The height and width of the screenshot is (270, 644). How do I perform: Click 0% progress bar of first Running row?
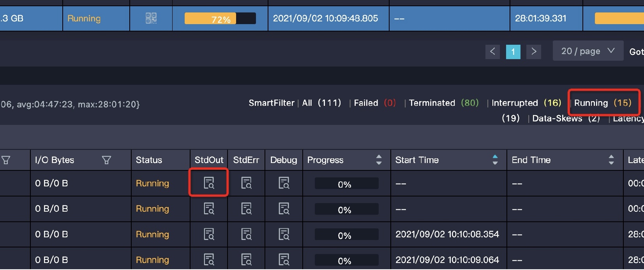(x=346, y=183)
